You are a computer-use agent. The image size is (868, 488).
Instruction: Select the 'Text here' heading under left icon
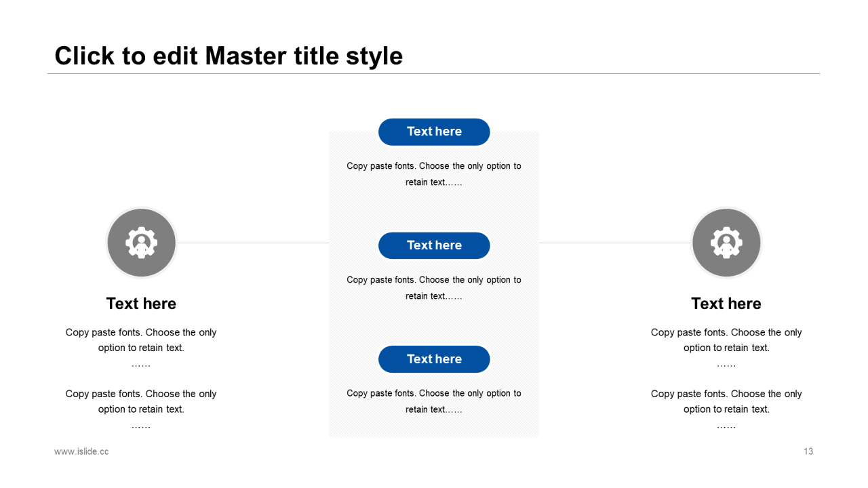[141, 304]
